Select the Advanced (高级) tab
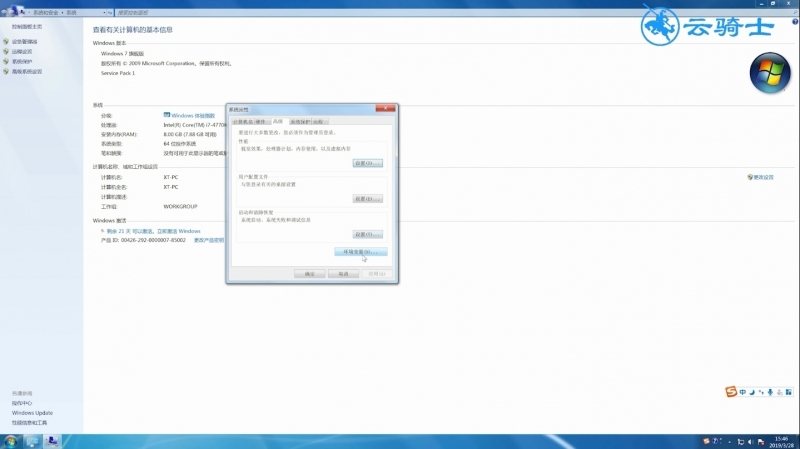The width and height of the screenshot is (800, 449). 278,121
